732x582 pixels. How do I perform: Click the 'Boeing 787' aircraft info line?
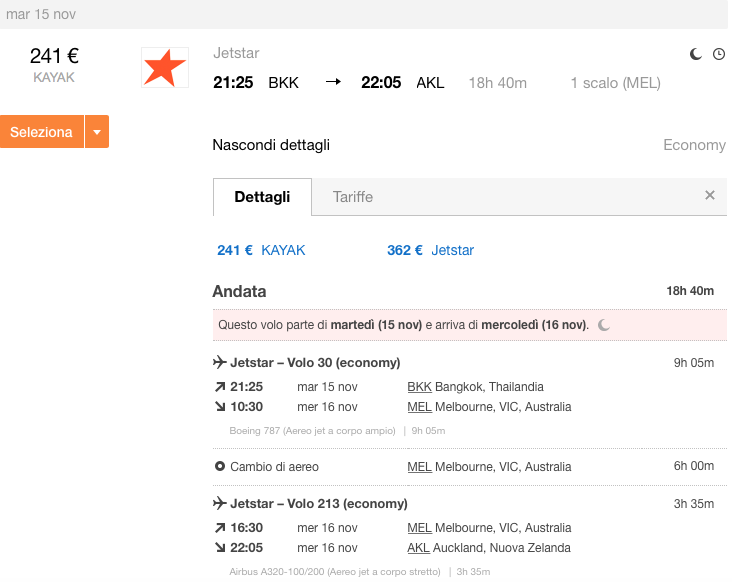(337, 430)
